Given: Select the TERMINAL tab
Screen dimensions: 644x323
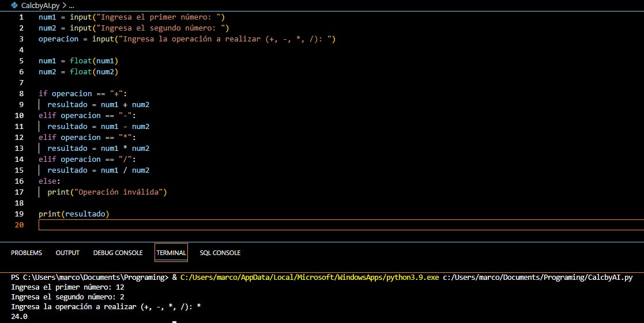Looking at the screenshot, I should click(x=171, y=253).
